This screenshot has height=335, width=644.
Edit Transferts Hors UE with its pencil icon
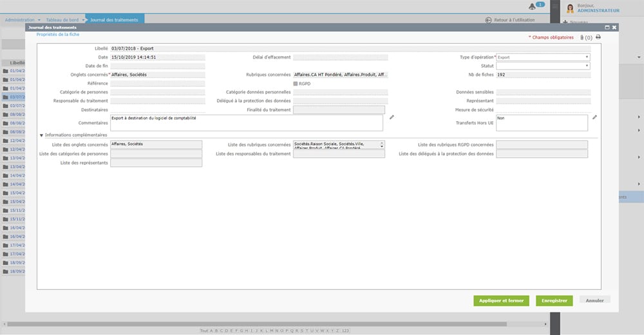click(594, 117)
